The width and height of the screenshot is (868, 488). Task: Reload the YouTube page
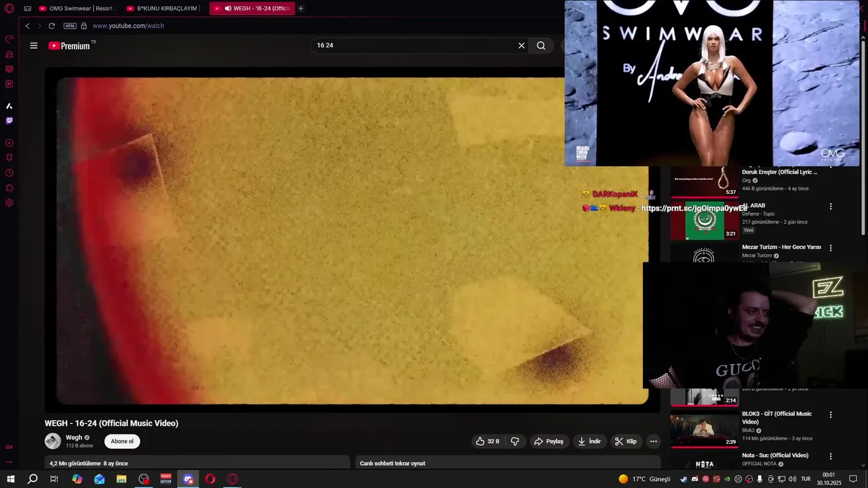pyautogui.click(x=52, y=26)
